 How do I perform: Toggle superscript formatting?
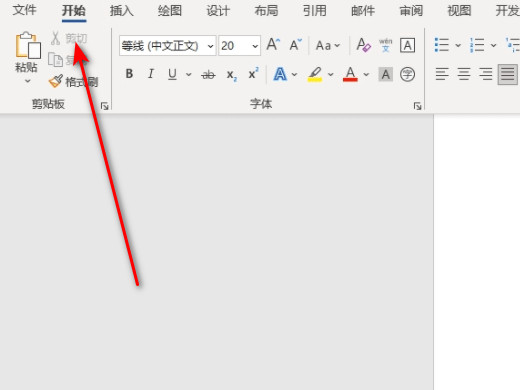pyautogui.click(x=253, y=73)
